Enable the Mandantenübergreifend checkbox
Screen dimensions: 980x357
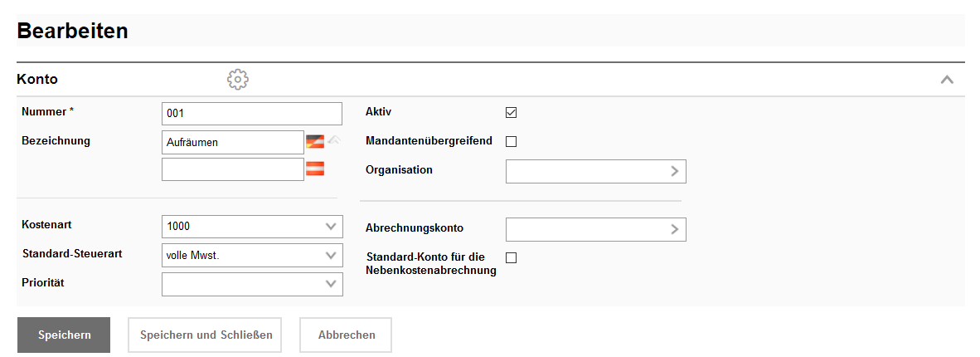coord(511,141)
